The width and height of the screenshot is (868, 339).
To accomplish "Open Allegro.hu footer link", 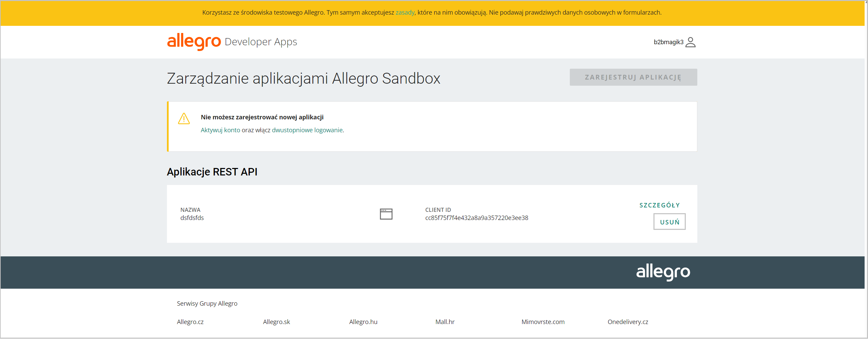I will click(x=363, y=322).
